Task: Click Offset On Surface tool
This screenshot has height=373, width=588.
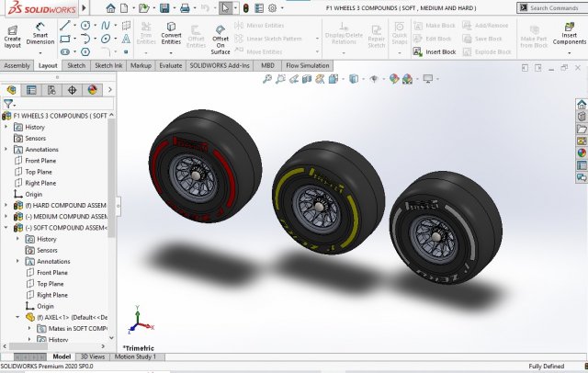Action: [220, 40]
